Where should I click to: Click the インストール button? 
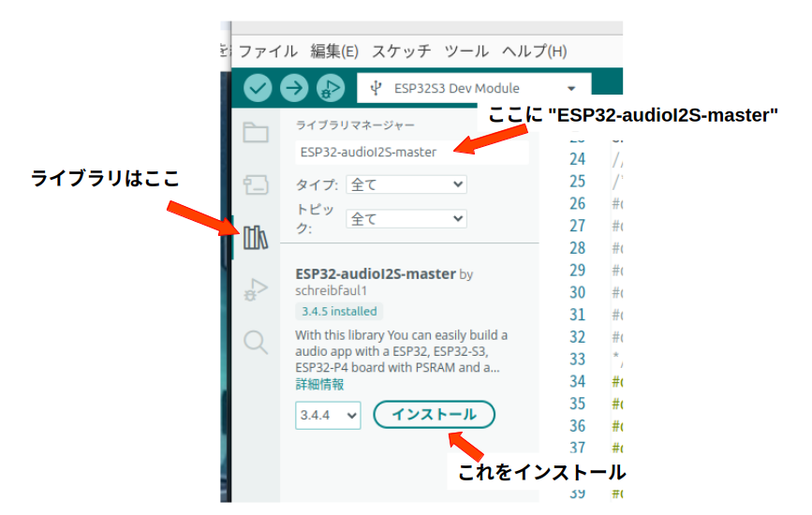(x=434, y=415)
